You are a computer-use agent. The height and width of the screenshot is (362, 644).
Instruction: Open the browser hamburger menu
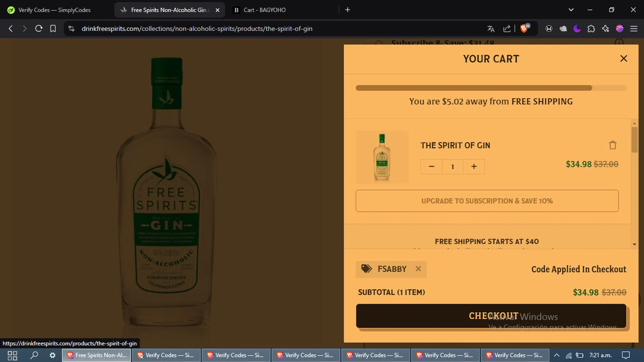point(634,29)
